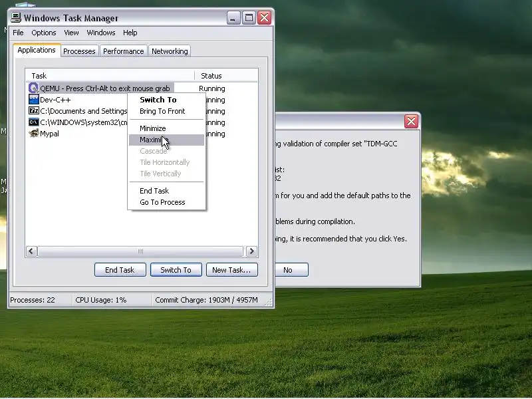
Task: Click the Task Manager resize grip
Action: coord(269,303)
